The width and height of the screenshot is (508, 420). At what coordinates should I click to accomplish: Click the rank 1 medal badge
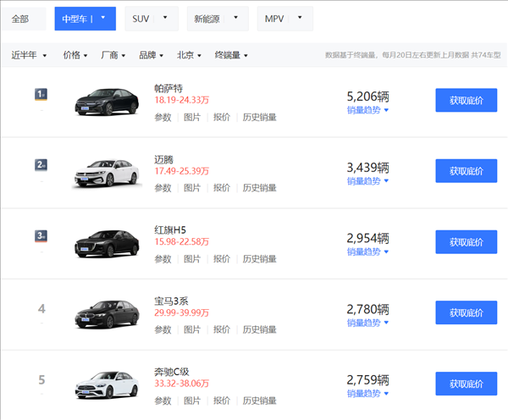click(x=41, y=94)
